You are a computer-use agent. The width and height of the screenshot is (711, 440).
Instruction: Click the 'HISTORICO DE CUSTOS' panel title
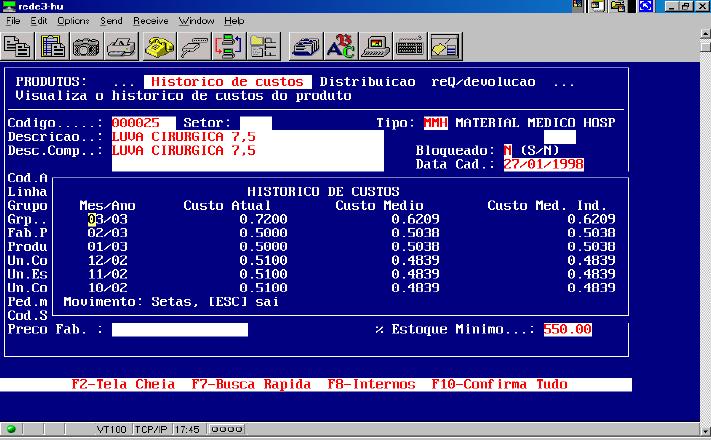pyautogui.click(x=323, y=191)
